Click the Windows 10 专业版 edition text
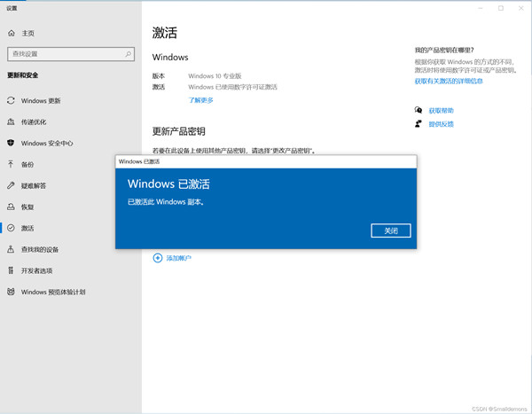532x414 pixels. click(215, 76)
